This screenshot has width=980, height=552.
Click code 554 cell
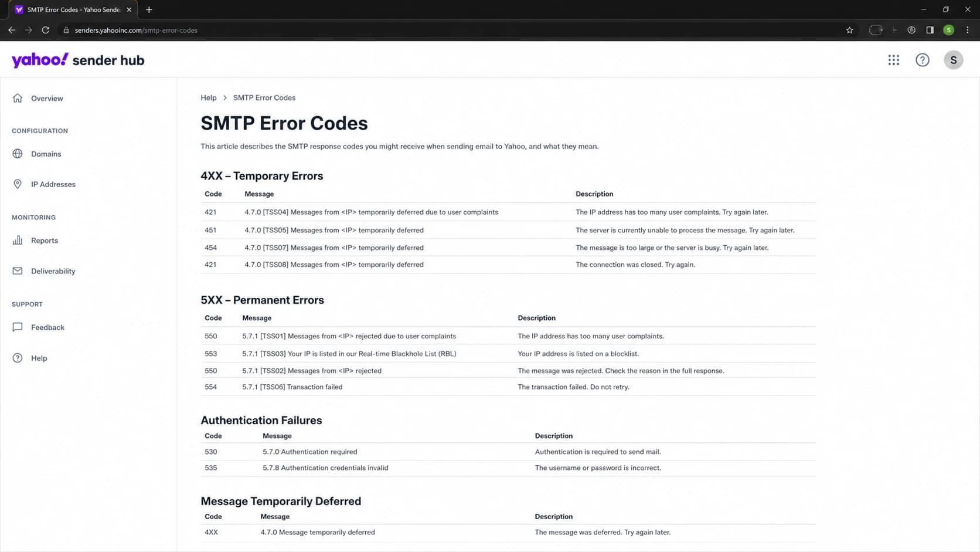211,387
